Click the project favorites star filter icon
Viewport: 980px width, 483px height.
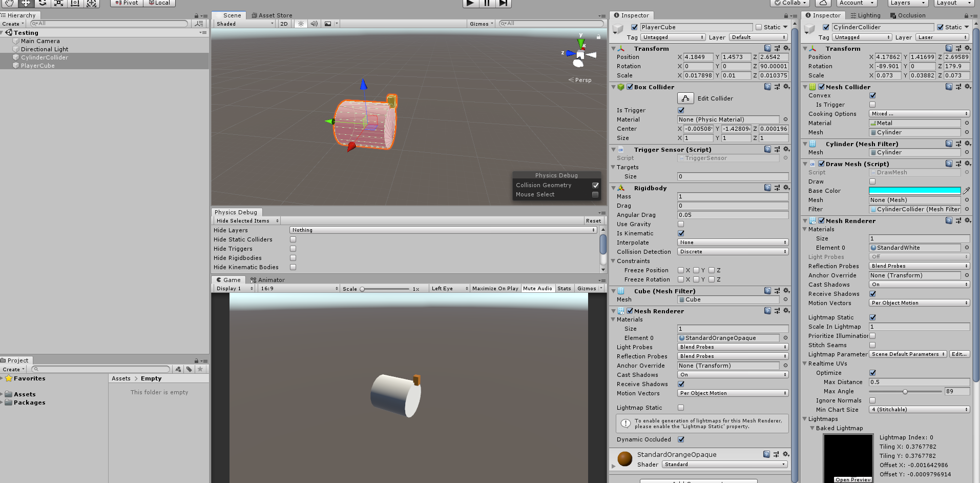point(200,369)
